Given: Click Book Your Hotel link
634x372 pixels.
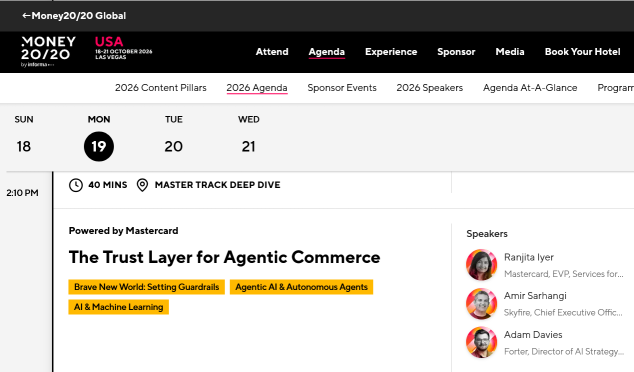Looking at the screenshot, I should coord(582,52).
